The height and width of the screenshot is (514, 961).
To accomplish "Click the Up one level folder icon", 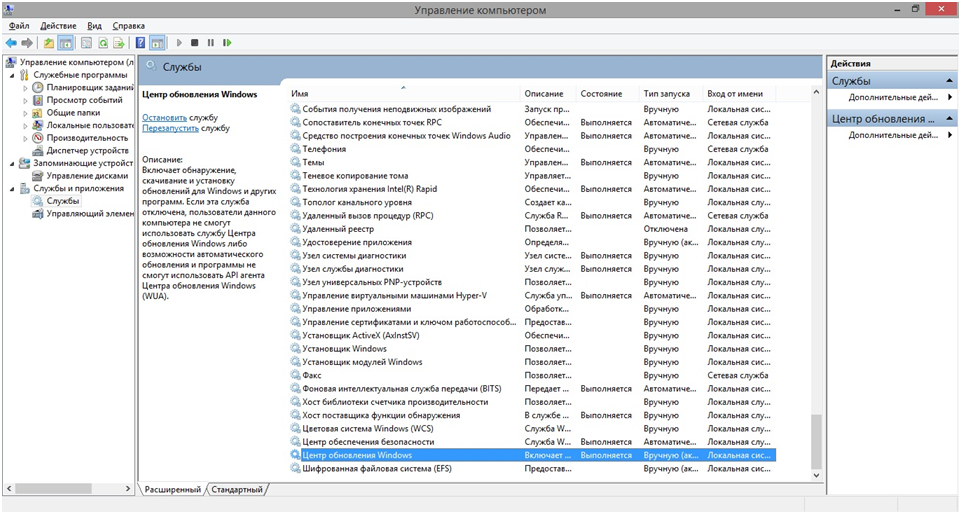I will coord(49,43).
